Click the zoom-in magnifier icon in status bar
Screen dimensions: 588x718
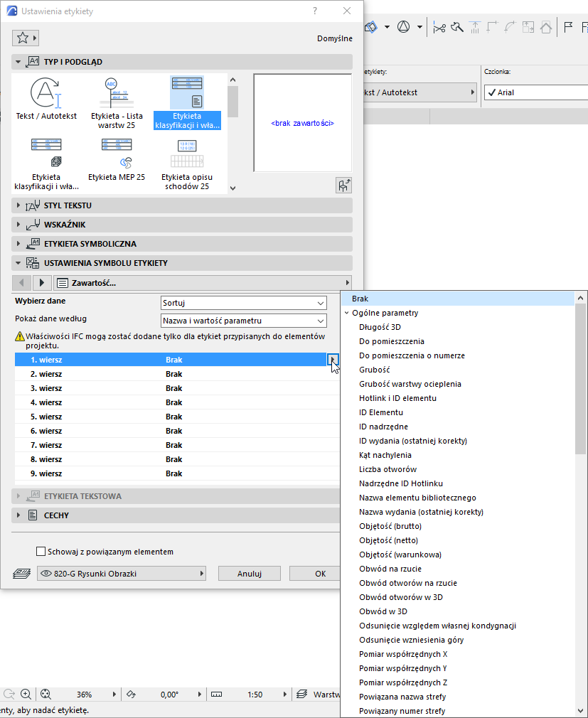[26, 695]
